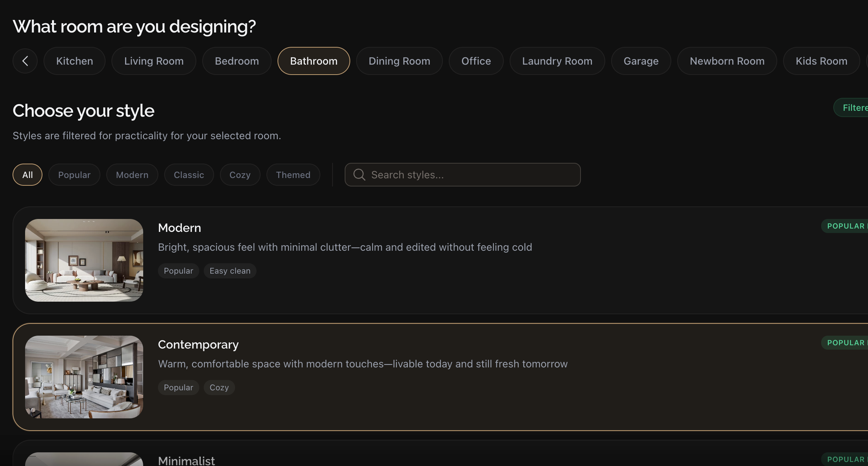Choose the Newborn Room chip

point(727,61)
